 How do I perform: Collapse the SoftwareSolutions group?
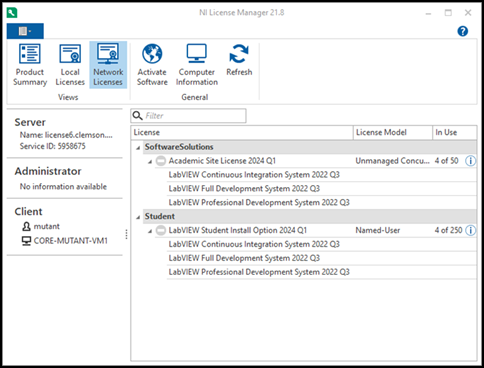click(138, 147)
